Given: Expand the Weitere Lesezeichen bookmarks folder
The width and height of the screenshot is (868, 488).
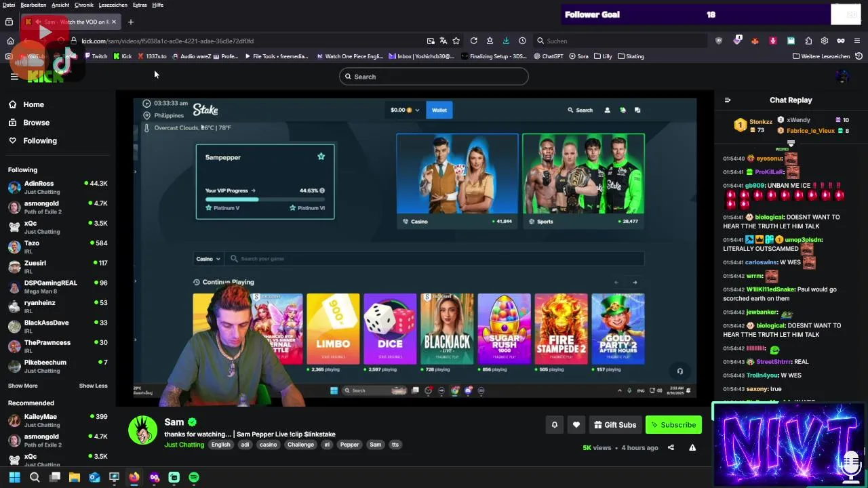Looking at the screenshot, I should click(x=821, y=56).
